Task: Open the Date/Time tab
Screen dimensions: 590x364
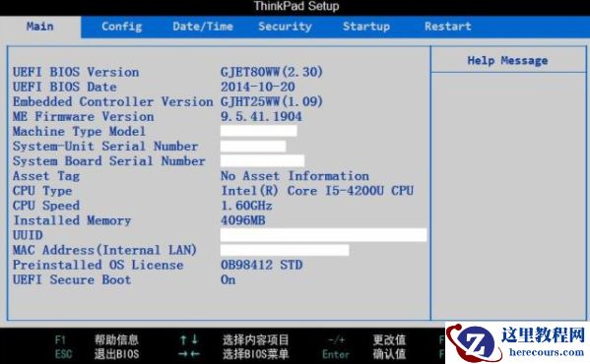Action: [x=203, y=27]
